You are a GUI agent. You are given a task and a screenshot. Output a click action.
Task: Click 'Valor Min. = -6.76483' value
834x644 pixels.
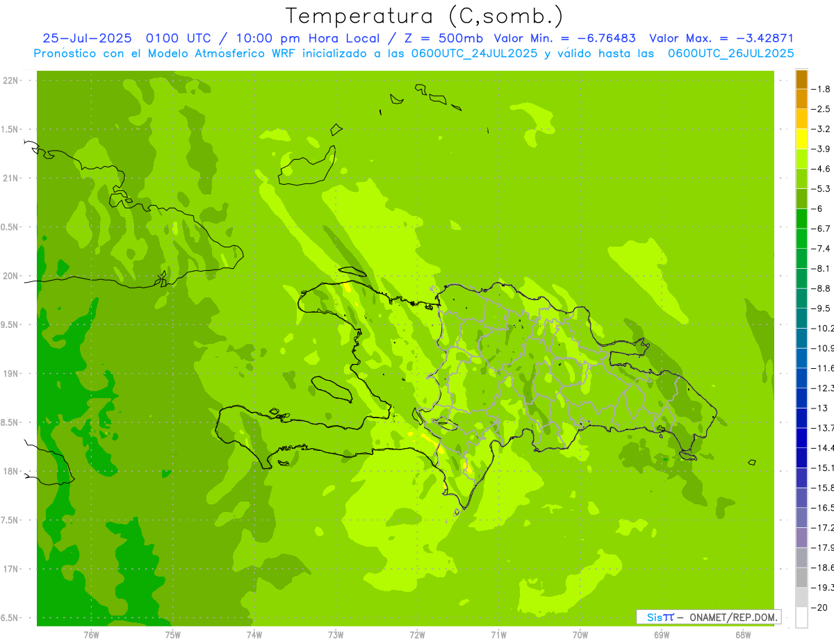click(x=564, y=38)
